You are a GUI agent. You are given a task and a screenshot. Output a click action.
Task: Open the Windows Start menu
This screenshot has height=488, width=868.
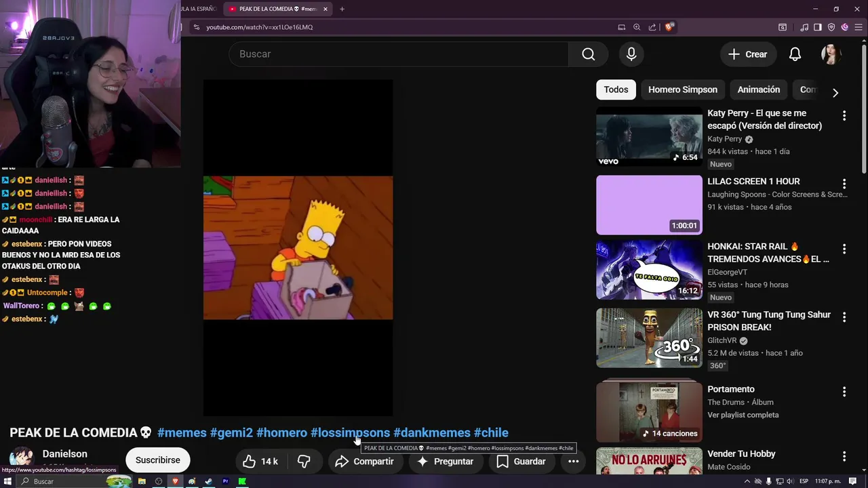pos(7,481)
